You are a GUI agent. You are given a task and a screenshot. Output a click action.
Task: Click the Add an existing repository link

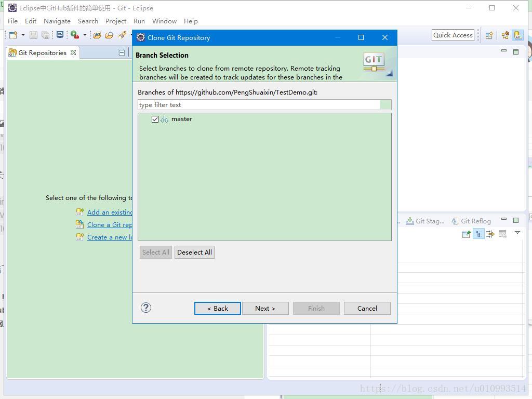click(110, 212)
